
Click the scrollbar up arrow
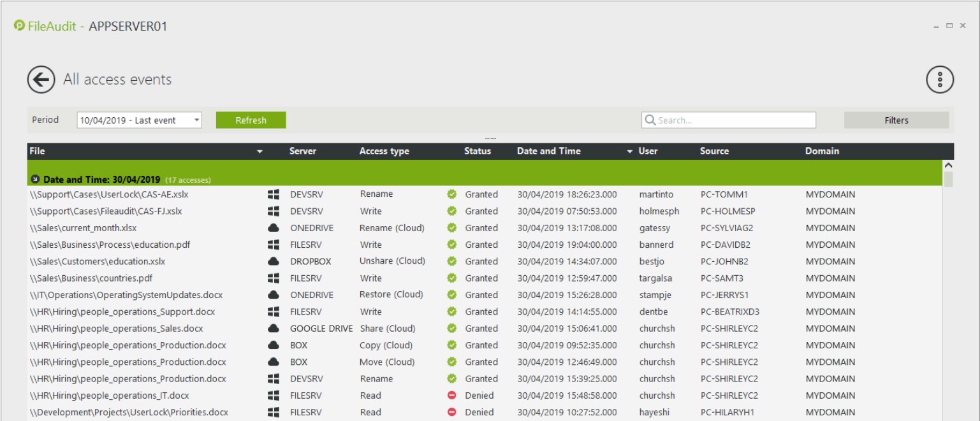948,166
